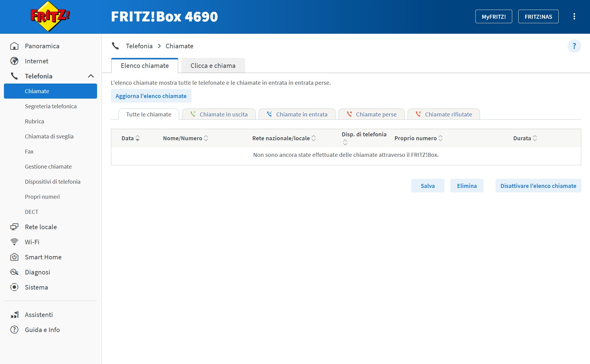Click the Diagnosi pulse icon
The height and width of the screenshot is (364, 590).
(14, 272)
